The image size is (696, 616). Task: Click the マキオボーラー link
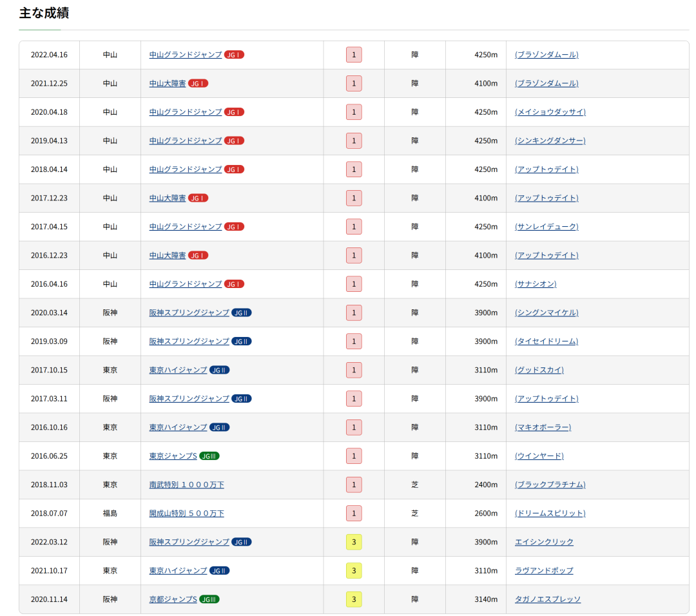tap(543, 427)
